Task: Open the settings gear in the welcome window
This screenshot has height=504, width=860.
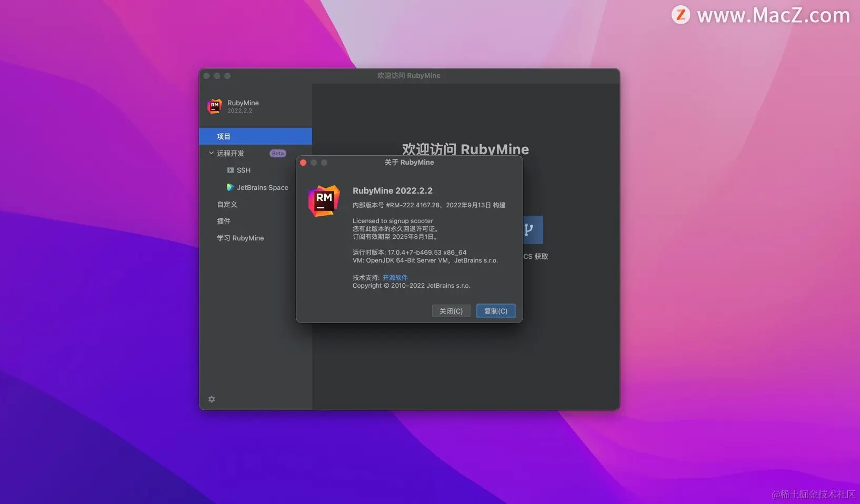Action: point(212,399)
